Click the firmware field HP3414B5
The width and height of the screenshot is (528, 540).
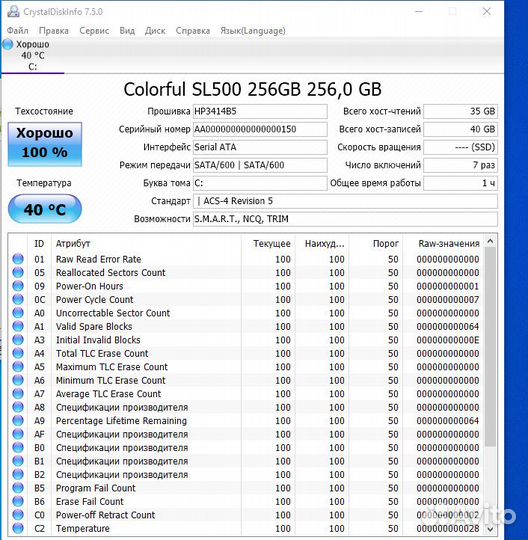pos(260,111)
